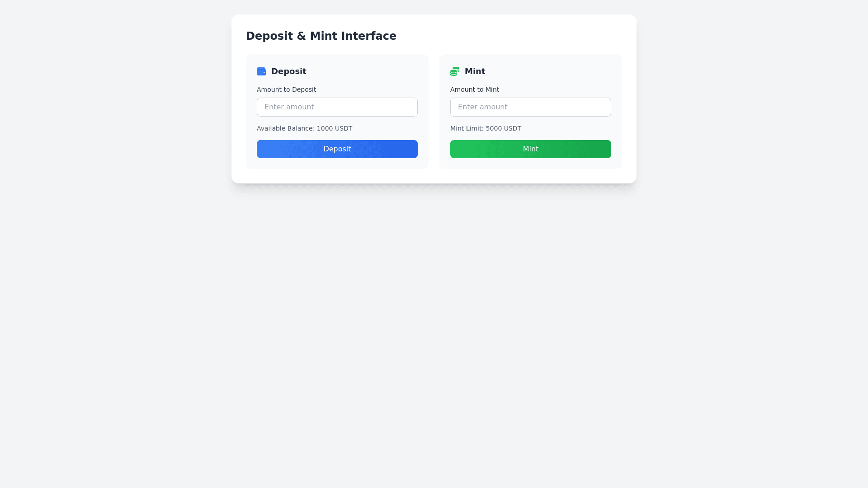The image size is (868, 488).
Task: Click the ampersand in the page title
Action: coord(301,36)
